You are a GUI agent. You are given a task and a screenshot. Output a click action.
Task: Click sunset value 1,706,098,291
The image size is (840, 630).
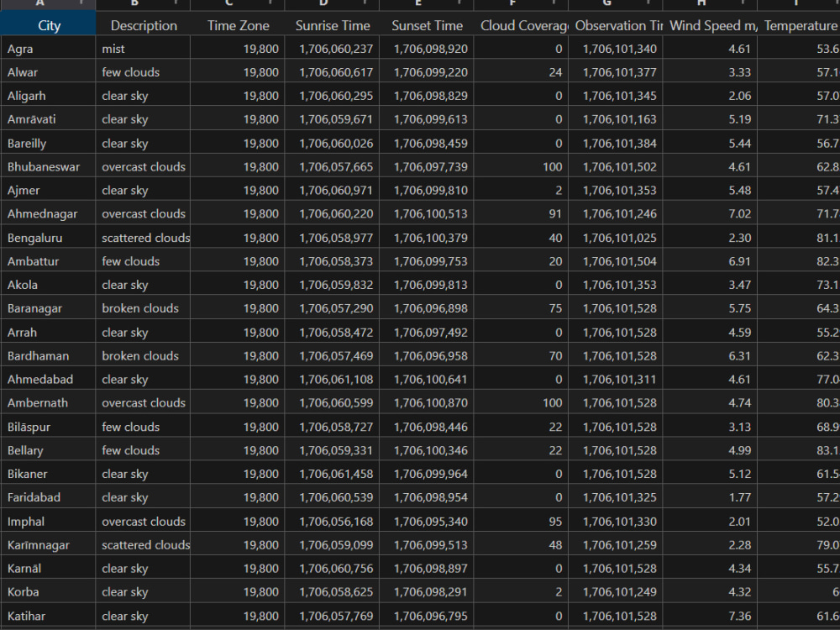coord(427,592)
